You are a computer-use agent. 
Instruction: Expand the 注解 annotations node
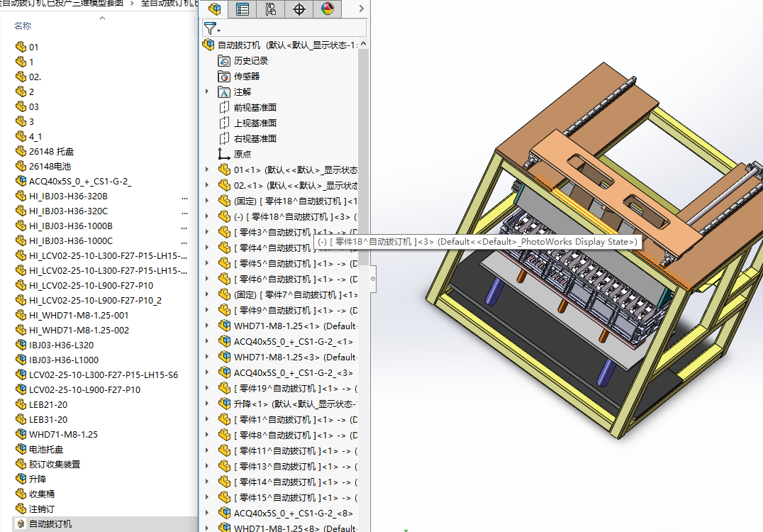click(x=207, y=92)
